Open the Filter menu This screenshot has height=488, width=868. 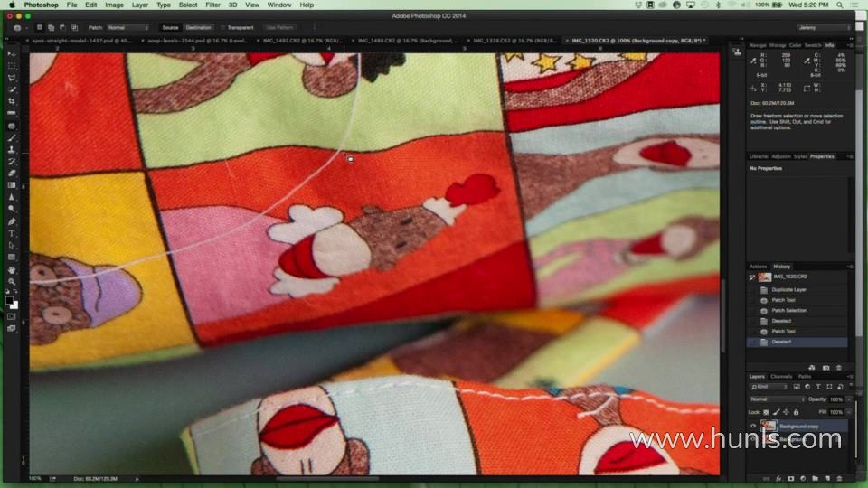click(212, 5)
